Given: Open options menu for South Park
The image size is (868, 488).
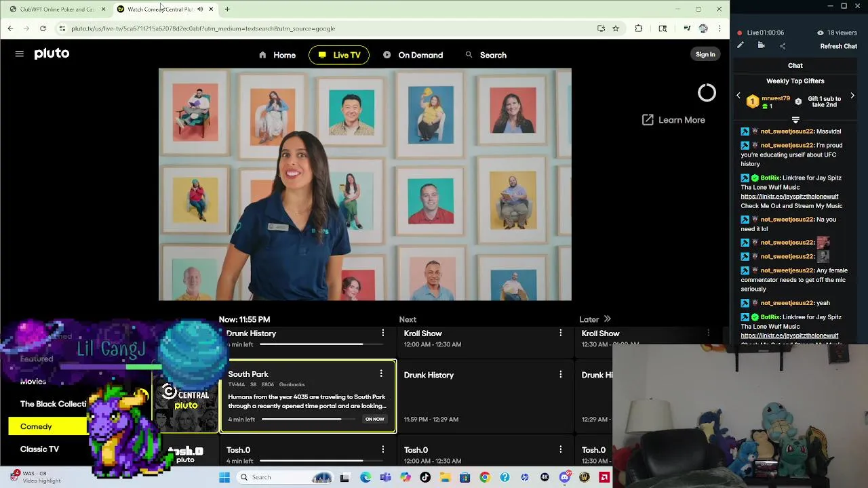Looking at the screenshot, I should pyautogui.click(x=381, y=373).
